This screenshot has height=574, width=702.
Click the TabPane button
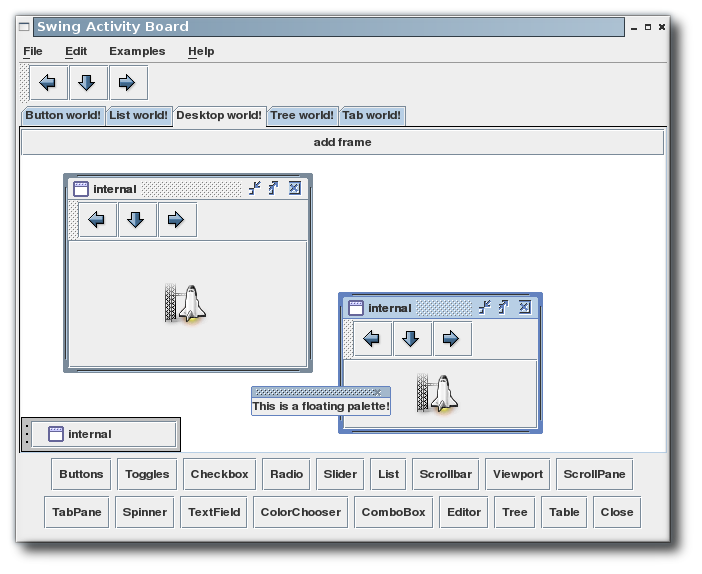pyautogui.click(x=77, y=512)
